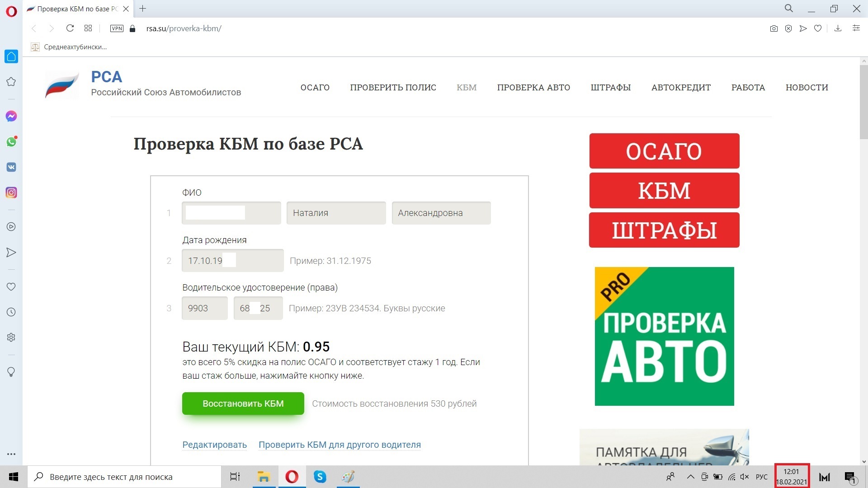Open WhatsApp from the sidebar
The width and height of the screenshot is (868, 488).
click(11, 142)
